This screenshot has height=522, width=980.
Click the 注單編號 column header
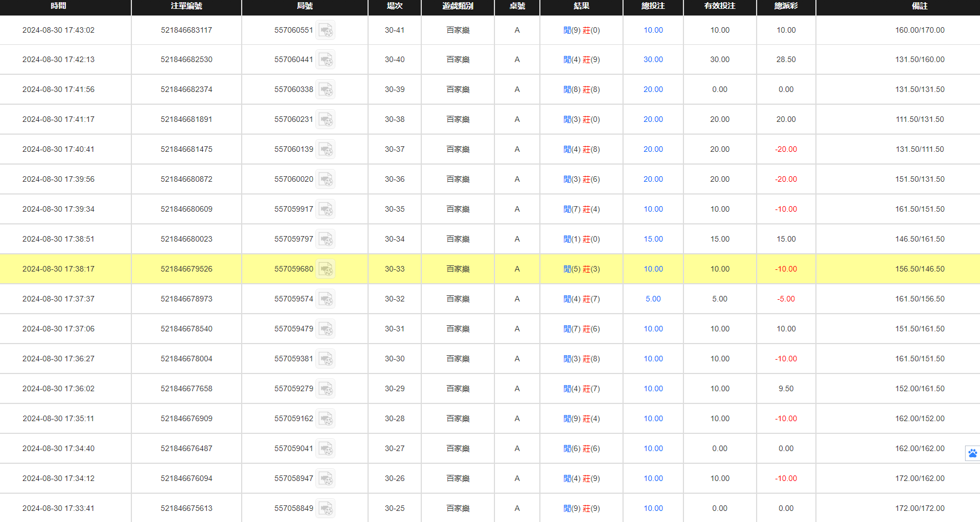pyautogui.click(x=186, y=6)
